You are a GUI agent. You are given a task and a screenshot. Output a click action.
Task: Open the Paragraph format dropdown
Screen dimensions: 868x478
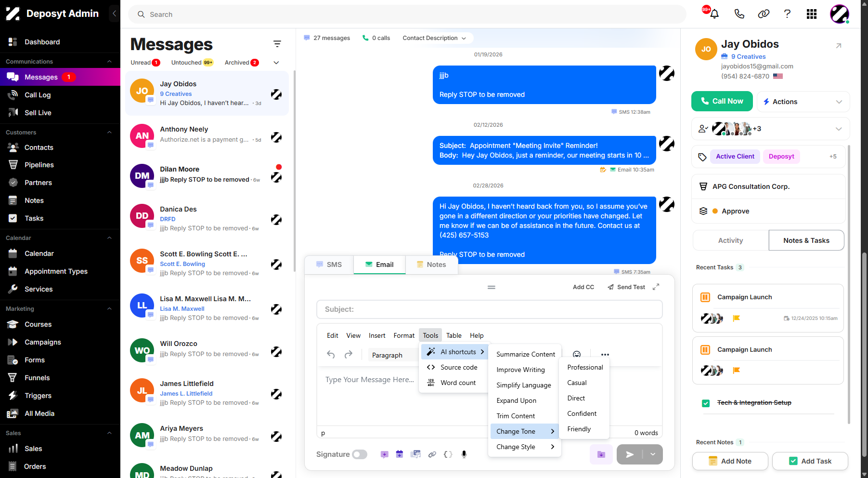392,355
